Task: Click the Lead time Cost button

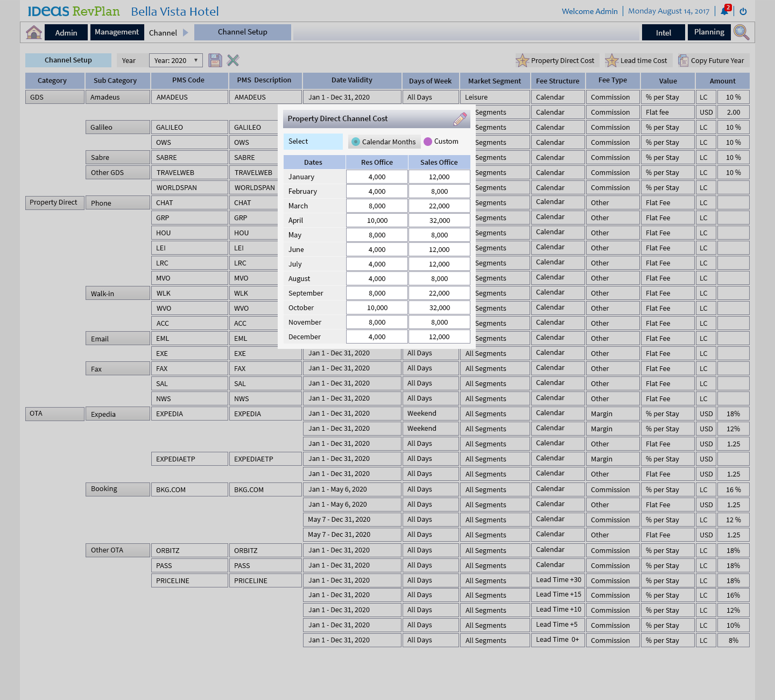Action: pos(638,61)
